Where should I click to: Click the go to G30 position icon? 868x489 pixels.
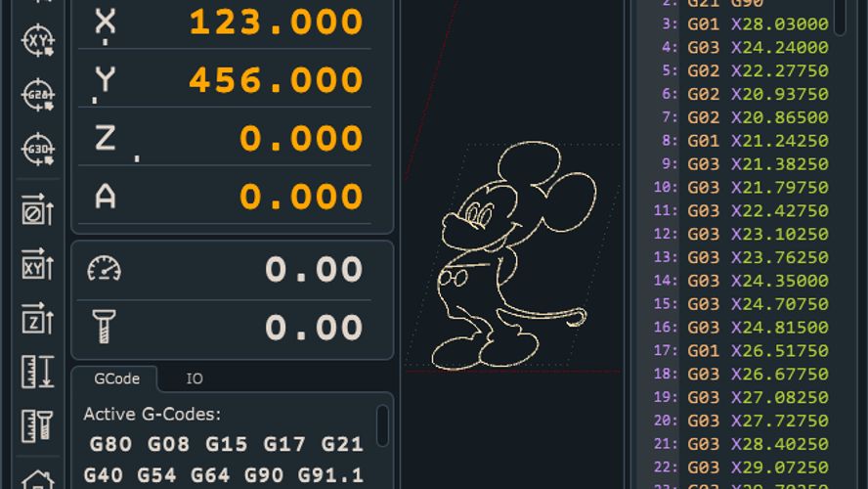tap(37, 149)
